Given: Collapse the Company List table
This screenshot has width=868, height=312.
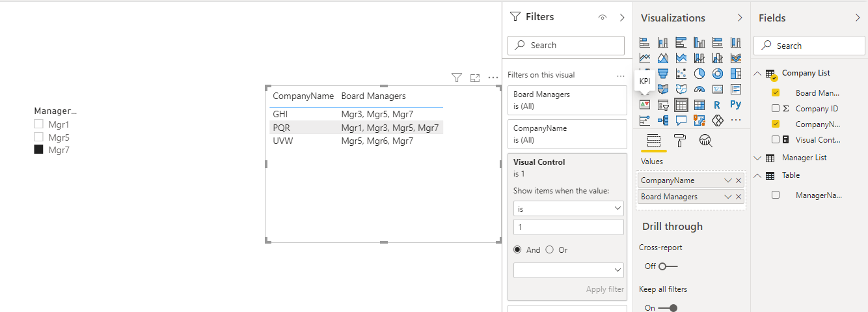Looking at the screenshot, I should click(x=757, y=74).
